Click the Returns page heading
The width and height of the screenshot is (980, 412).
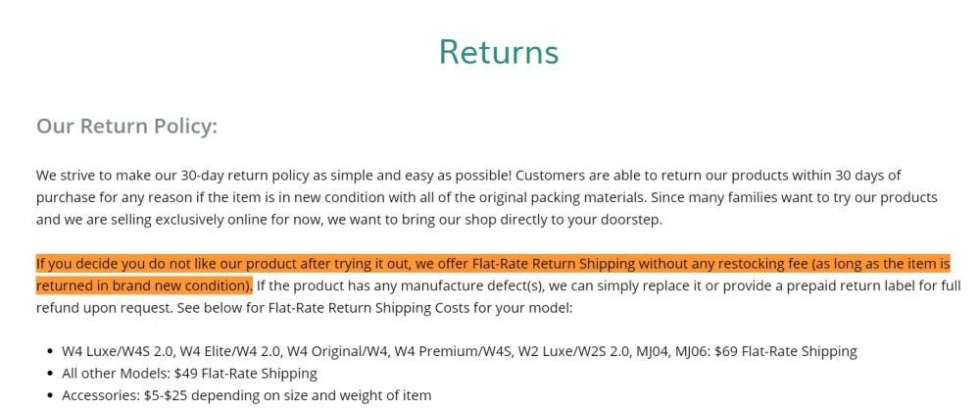[x=498, y=52]
